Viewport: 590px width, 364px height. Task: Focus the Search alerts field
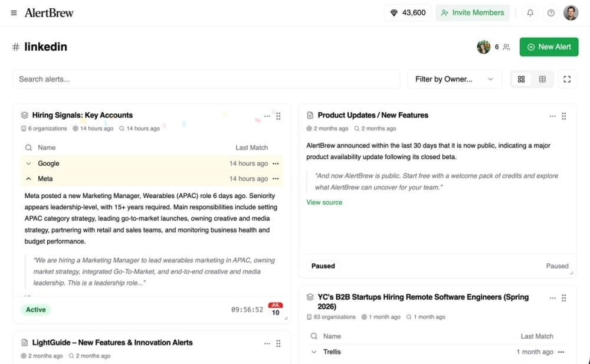(206, 79)
